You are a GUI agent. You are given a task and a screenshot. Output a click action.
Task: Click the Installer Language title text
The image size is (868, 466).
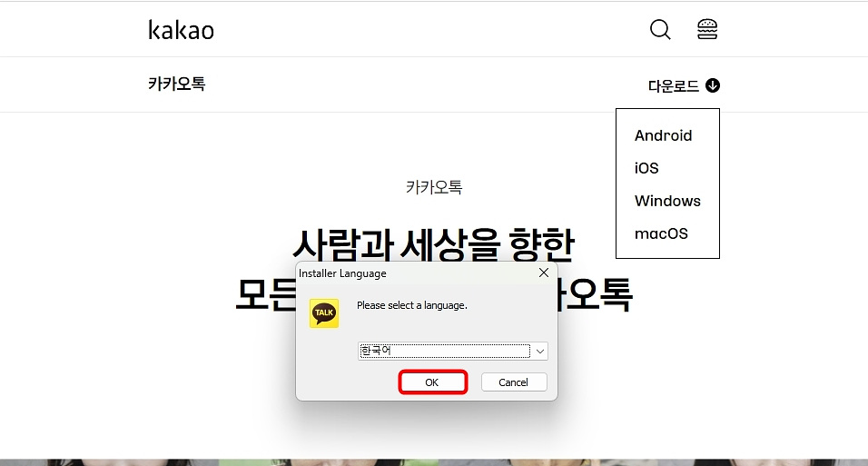point(342,273)
